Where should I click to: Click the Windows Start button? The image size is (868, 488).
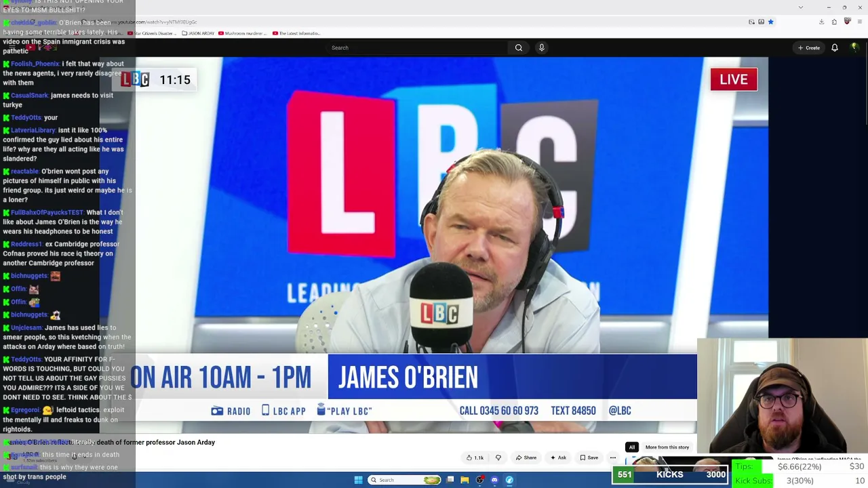tap(358, 480)
